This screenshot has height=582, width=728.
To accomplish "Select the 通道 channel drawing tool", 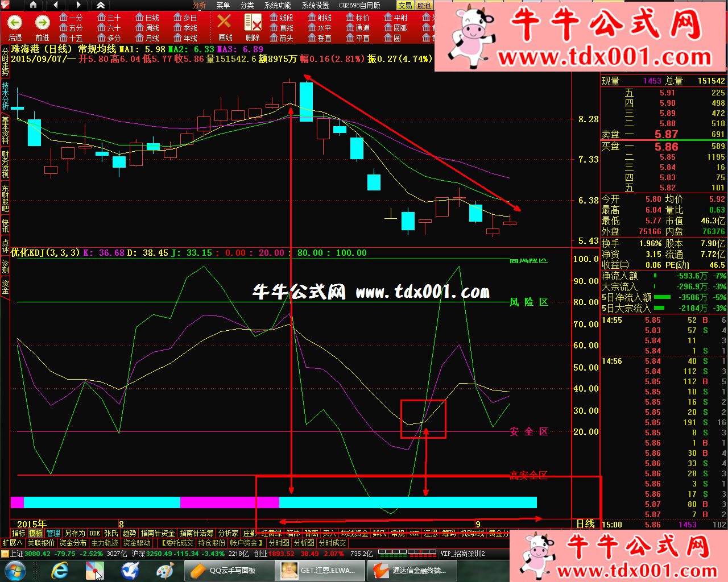I will 358,28.
